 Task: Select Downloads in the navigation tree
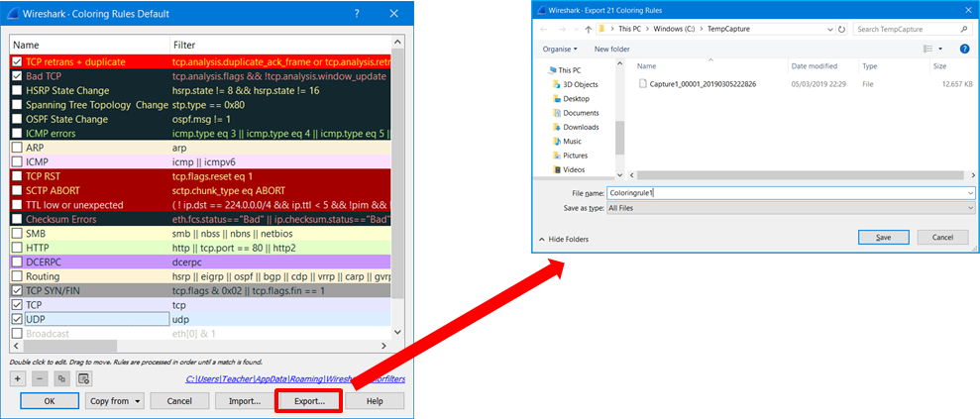581,127
